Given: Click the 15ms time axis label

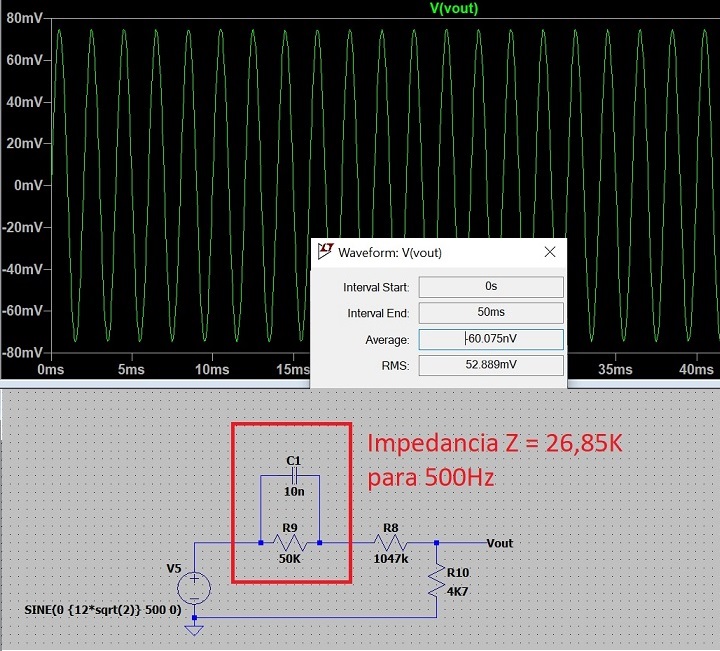Looking at the screenshot, I should point(293,370).
